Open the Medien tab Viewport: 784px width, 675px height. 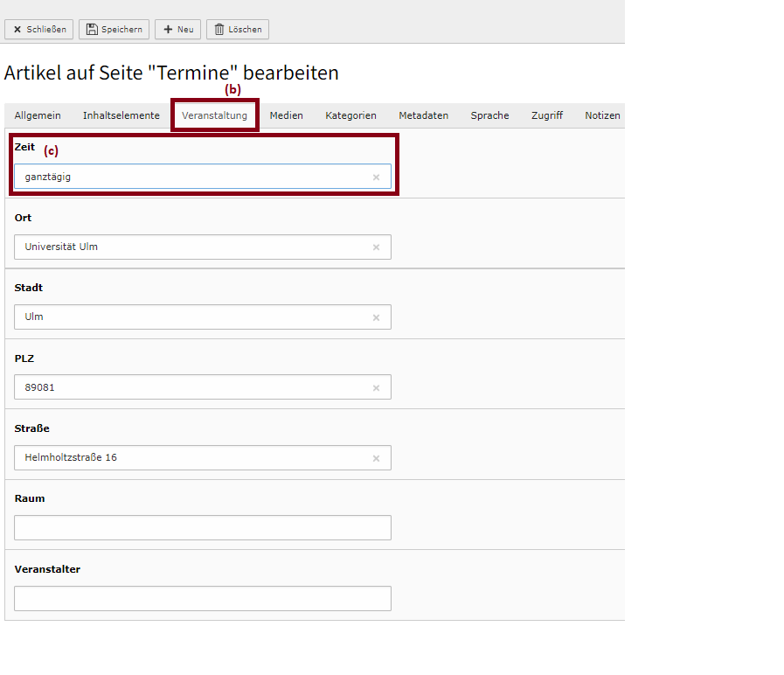pos(287,115)
